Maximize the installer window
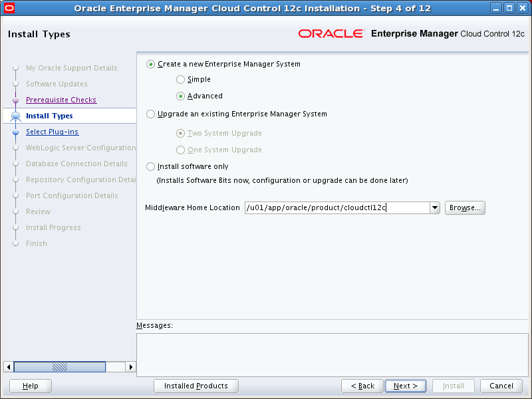The width and height of the screenshot is (532, 399). 509,8
